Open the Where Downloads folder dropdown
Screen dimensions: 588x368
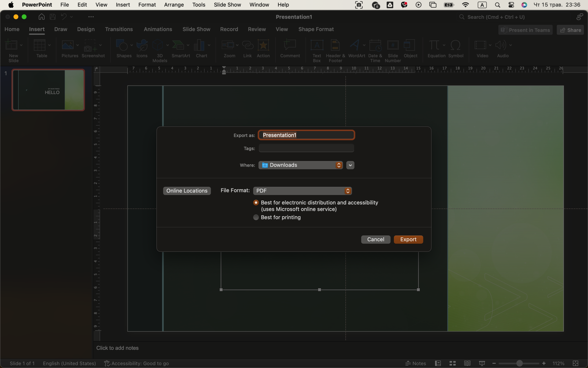[301, 165]
